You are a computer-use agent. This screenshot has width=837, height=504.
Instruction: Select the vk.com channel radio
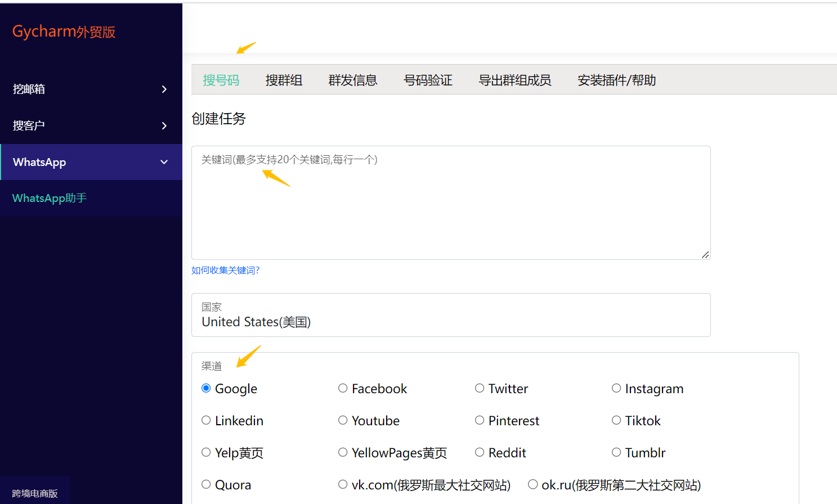(343, 484)
